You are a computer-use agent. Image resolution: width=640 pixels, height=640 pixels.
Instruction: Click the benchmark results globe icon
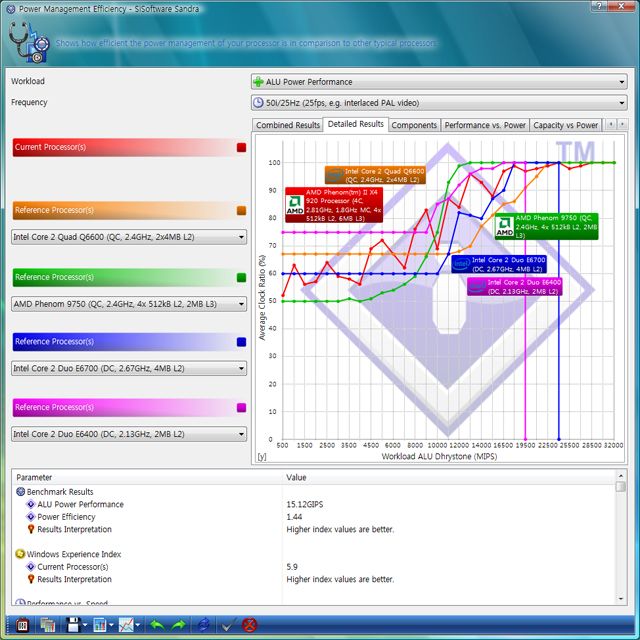coord(20,491)
